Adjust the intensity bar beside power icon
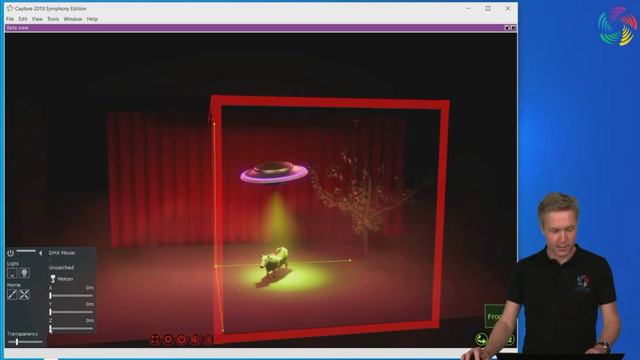The image size is (640, 360). [26, 251]
